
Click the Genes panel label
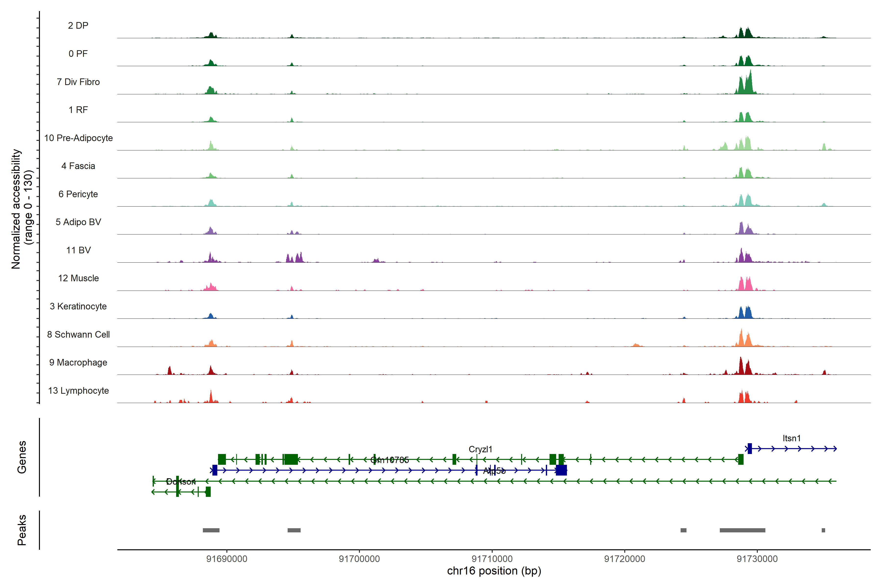(22, 457)
